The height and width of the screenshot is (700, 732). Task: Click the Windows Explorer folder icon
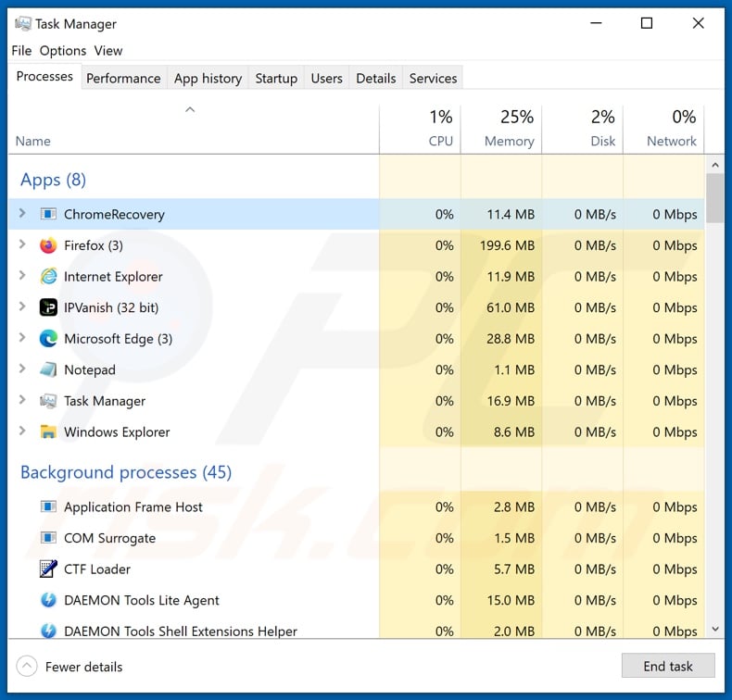click(x=48, y=431)
